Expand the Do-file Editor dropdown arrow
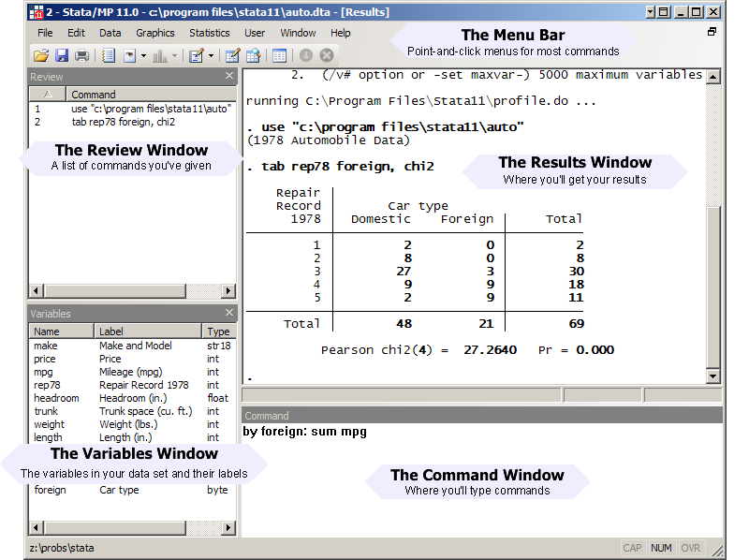749x560 pixels. 211,56
